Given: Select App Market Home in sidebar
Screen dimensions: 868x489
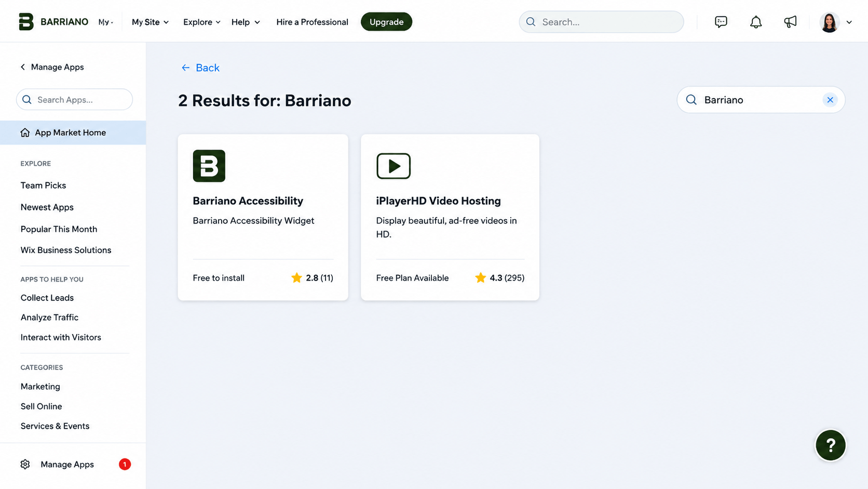Looking at the screenshot, I should coord(73,133).
